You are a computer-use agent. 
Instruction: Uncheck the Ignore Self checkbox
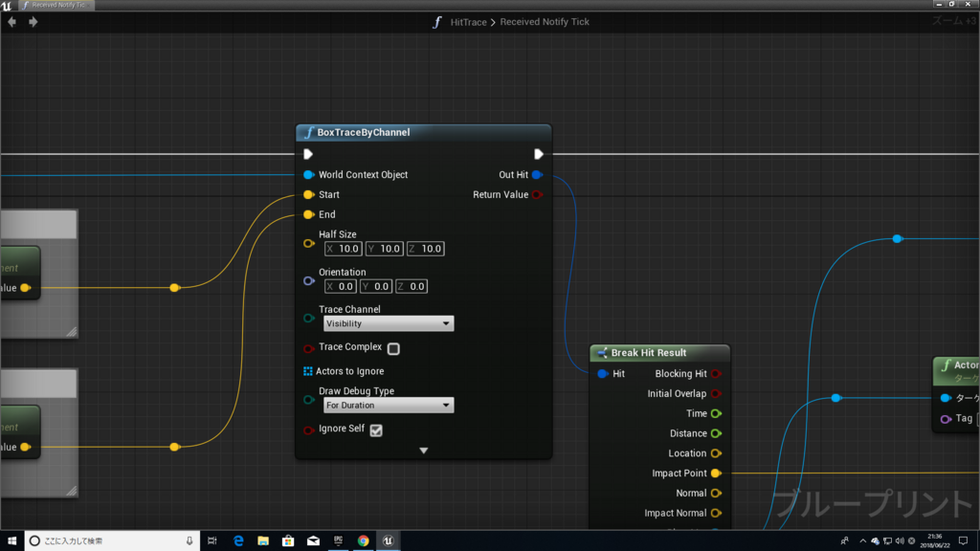click(375, 430)
